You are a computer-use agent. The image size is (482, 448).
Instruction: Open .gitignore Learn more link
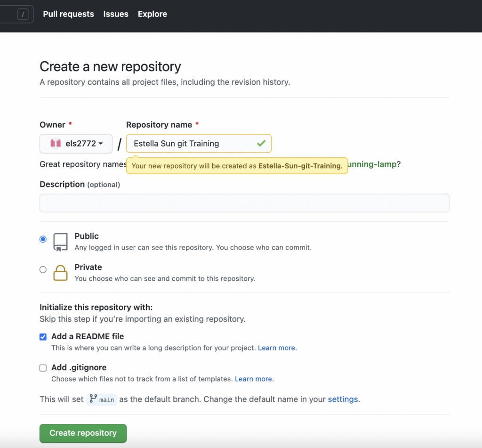click(254, 379)
